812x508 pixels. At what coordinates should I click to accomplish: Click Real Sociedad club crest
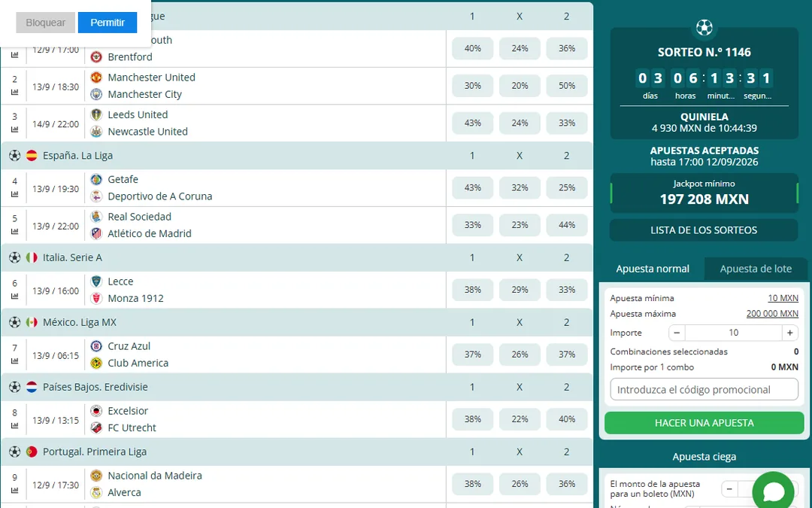pos(96,217)
